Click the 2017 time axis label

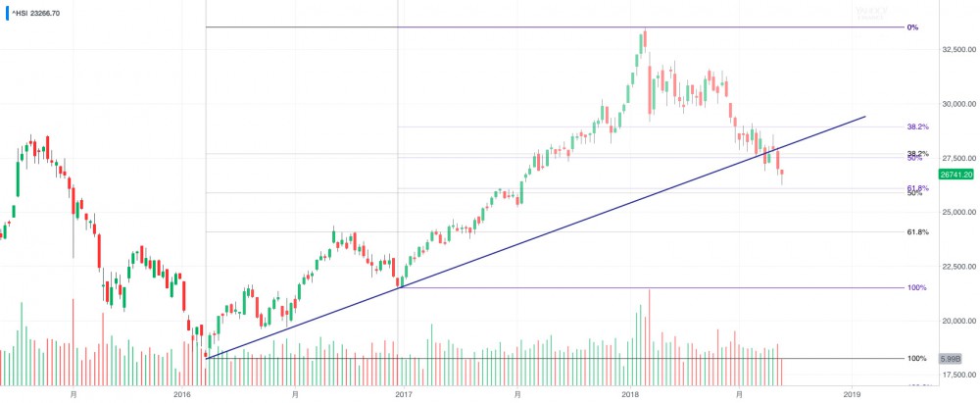click(403, 393)
